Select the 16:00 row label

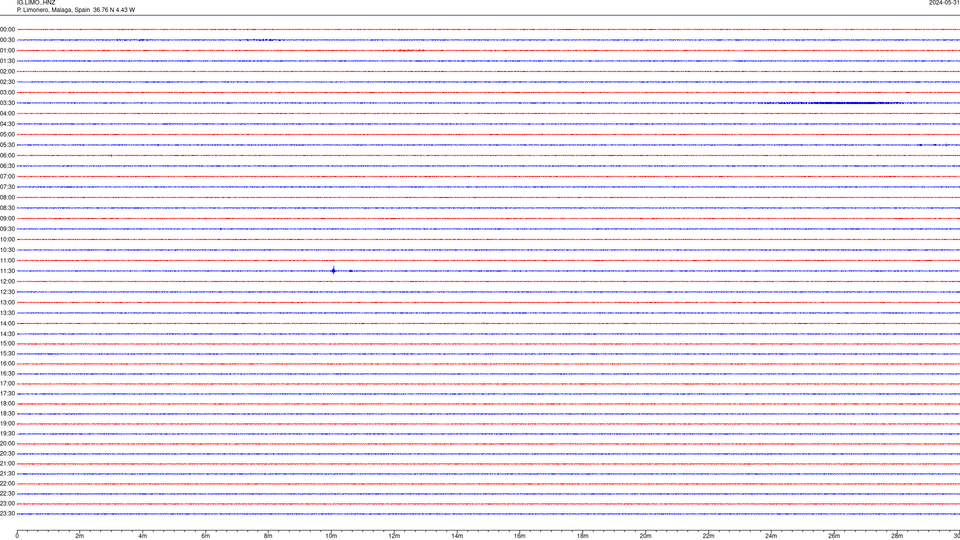[x=7, y=364]
